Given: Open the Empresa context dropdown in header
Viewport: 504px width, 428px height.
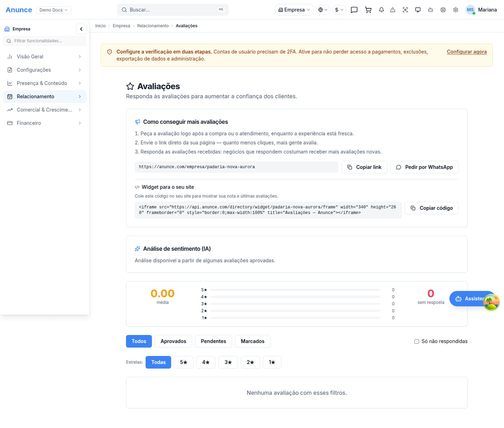Looking at the screenshot, I should tap(294, 10).
